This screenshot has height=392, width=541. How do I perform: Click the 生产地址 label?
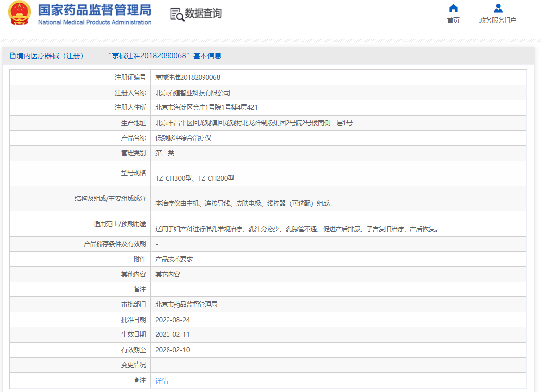point(134,123)
